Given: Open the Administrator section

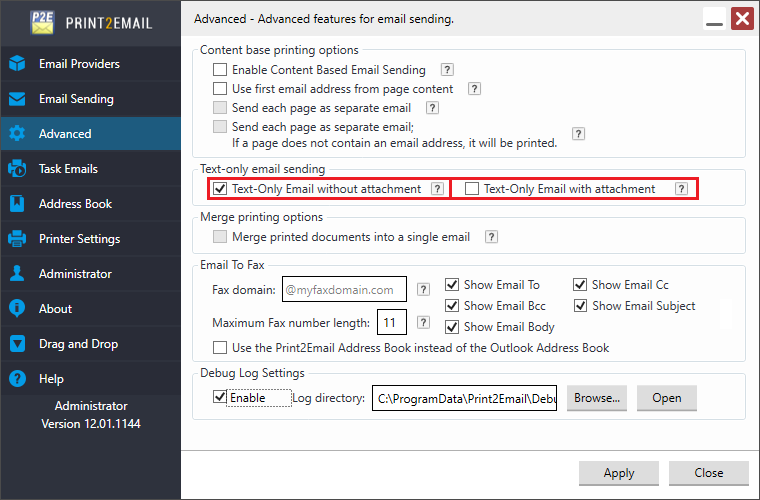Looking at the screenshot, I should [x=91, y=273].
